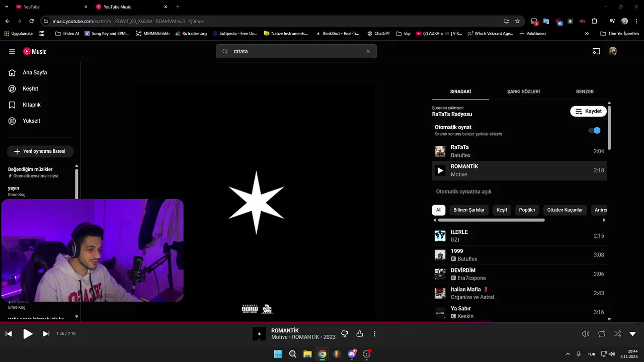Select the Keşif filter chip
Screen dimensions: 644x362
point(502,210)
